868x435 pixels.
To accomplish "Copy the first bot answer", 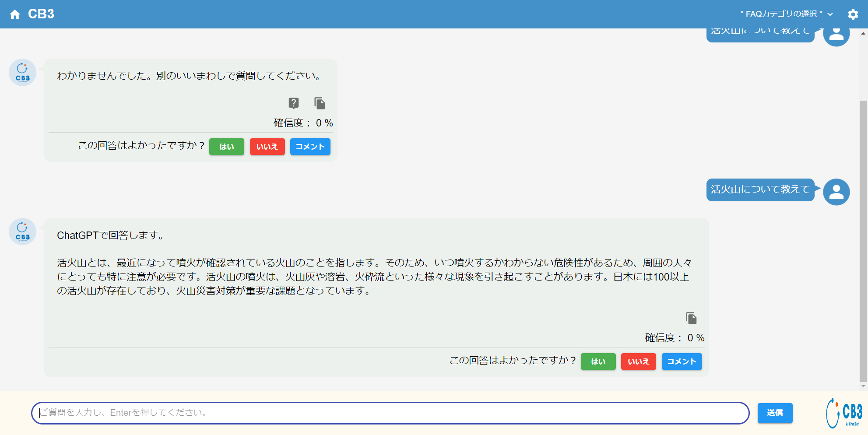I will pyautogui.click(x=320, y=103).
